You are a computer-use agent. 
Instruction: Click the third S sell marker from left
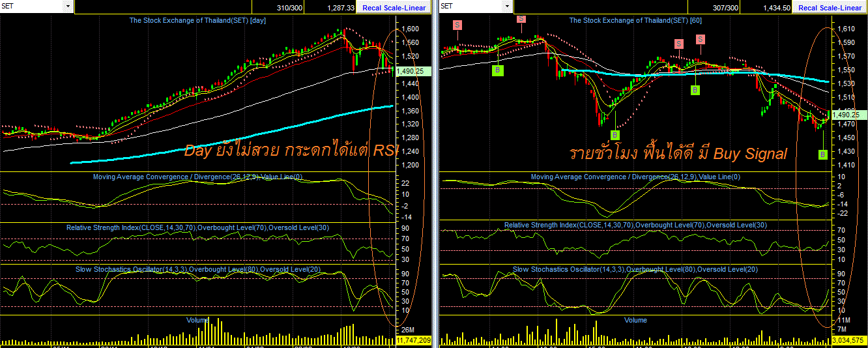(x=679, y=44)
